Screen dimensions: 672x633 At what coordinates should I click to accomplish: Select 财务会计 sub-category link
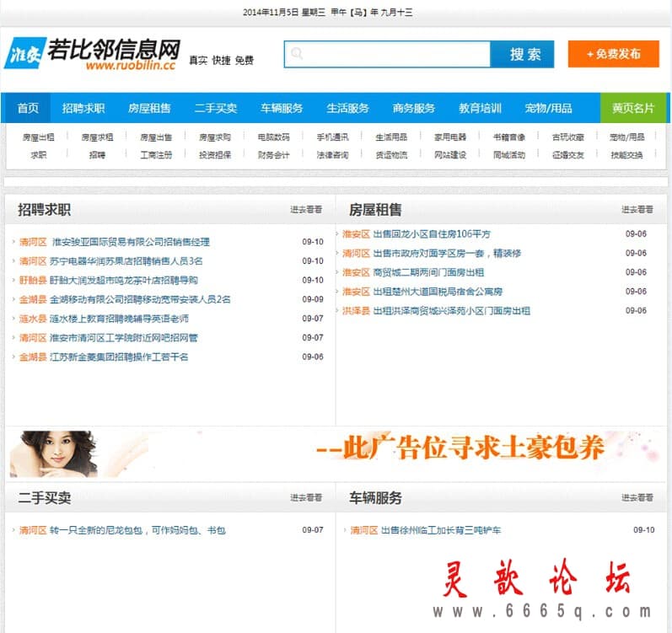click(x=273, y=154)
